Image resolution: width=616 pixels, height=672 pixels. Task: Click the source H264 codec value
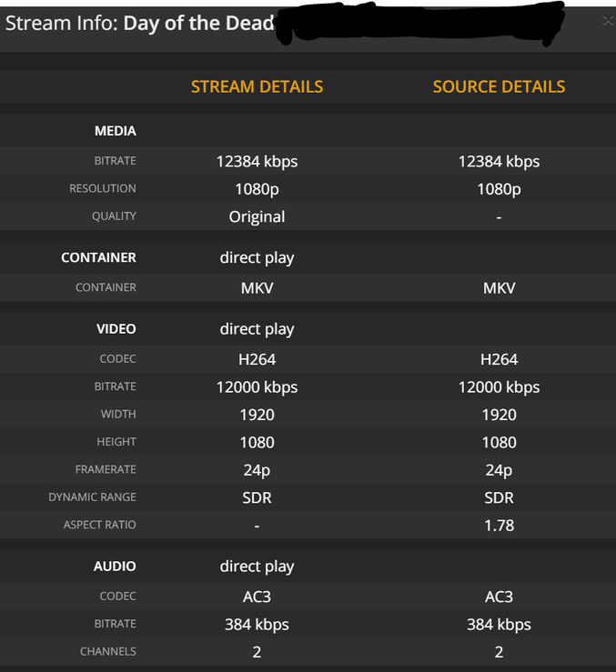pos(499,359)
